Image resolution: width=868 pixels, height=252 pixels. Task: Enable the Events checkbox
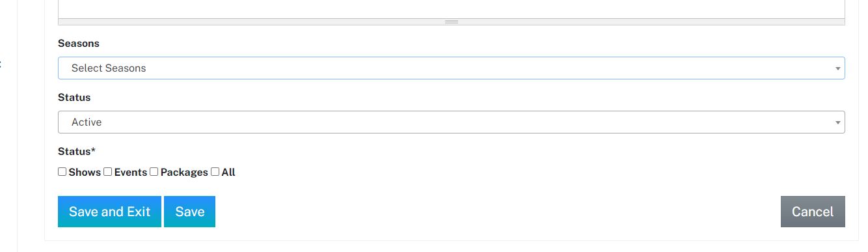point(108,172)
